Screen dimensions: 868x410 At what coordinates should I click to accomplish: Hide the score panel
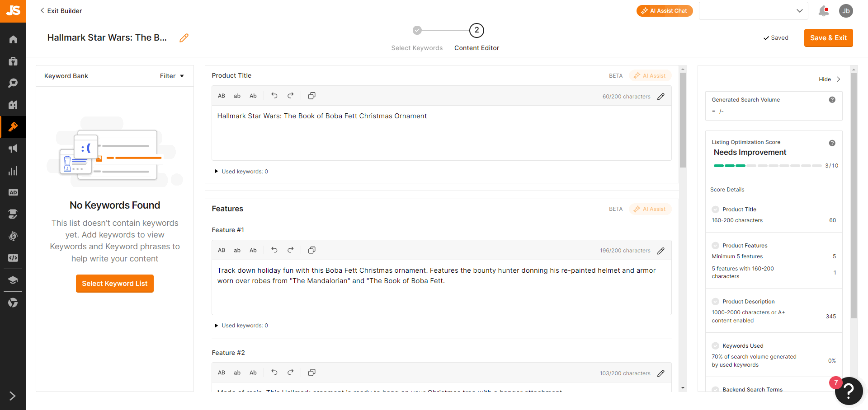[830, 79]
